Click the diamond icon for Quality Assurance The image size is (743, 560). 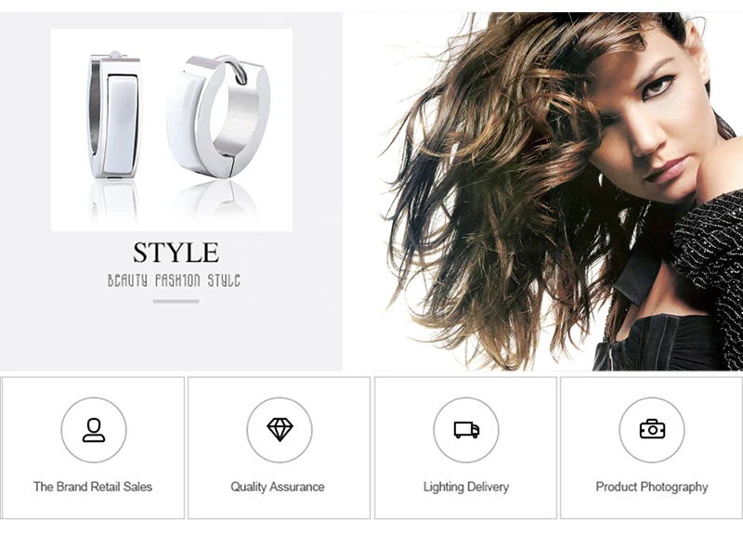[x=280, y=430]
